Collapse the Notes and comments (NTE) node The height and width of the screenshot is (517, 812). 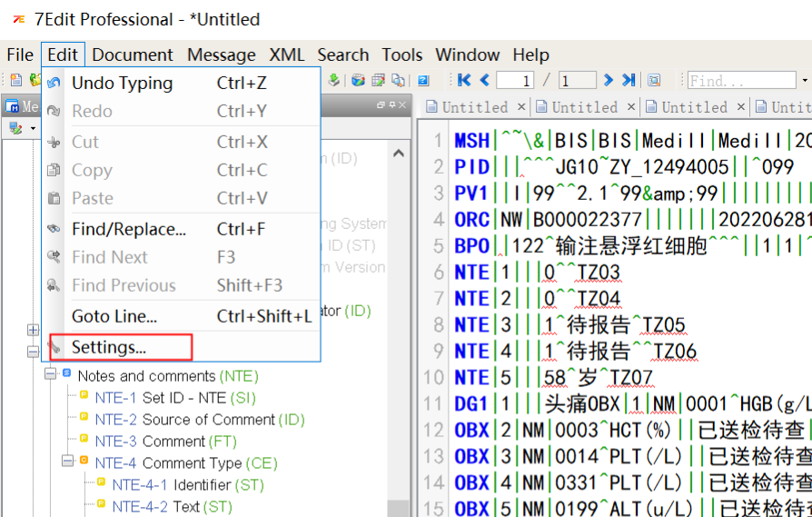[x=51, y=375]
